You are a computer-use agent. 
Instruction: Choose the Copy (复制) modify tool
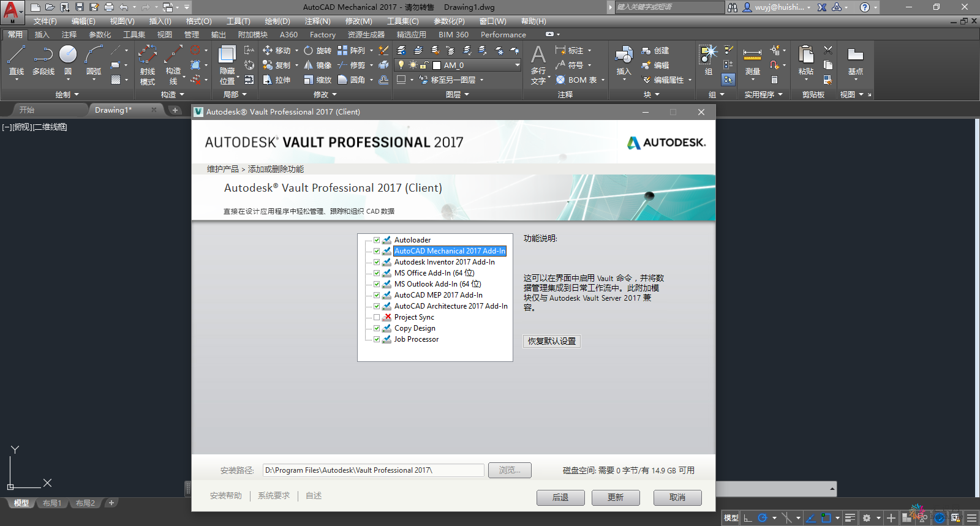(276, 65)
